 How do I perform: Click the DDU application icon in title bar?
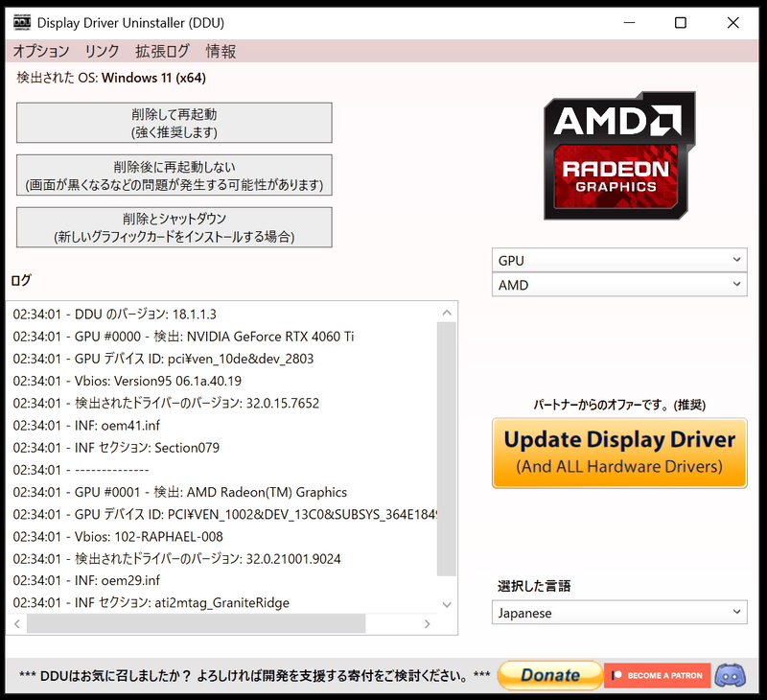(21, 21)
